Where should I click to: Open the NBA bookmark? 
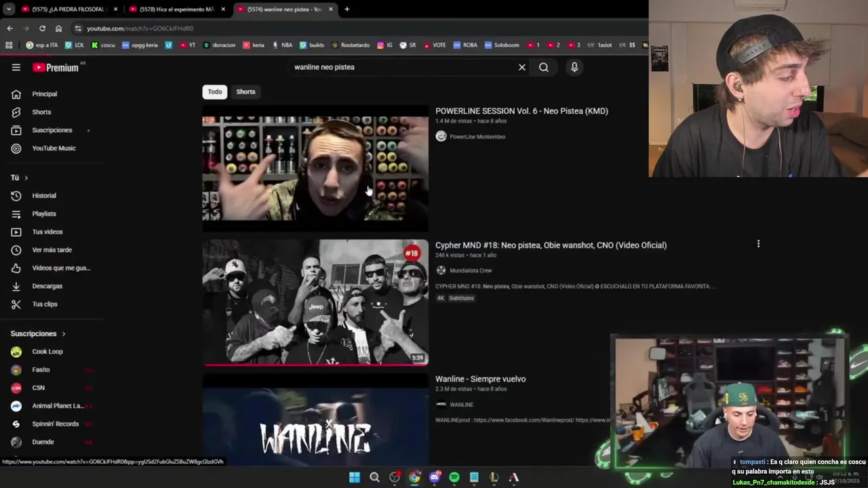282,45
